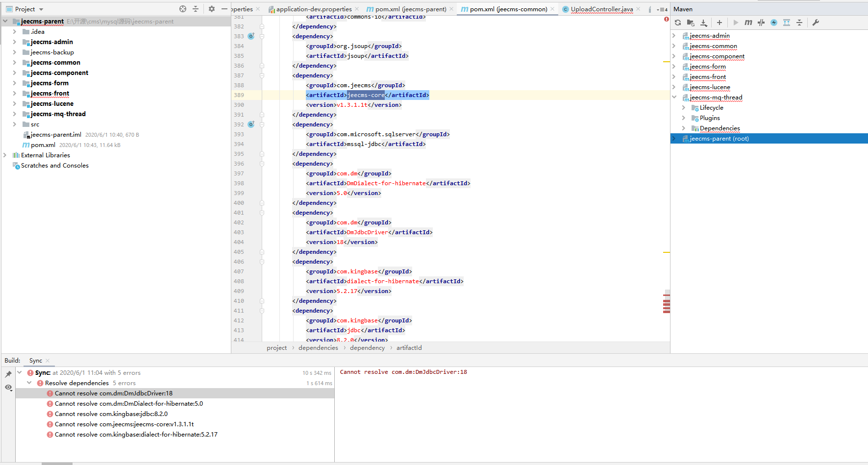Expand jeecms-admin folder in Project tree
Image resolution: width=868 pixels, height=465 pixels.
[x=15, y=42]
